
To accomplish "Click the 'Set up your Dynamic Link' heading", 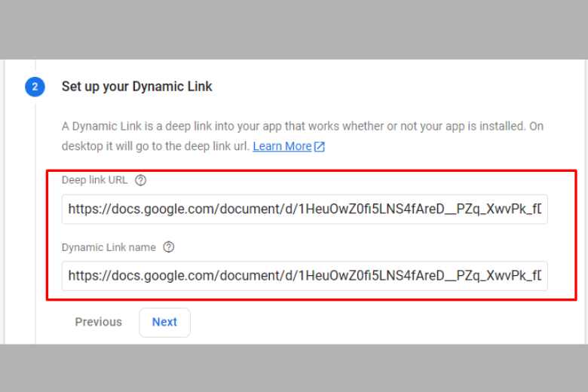I will pyautogui.click(x=136, y=87).
